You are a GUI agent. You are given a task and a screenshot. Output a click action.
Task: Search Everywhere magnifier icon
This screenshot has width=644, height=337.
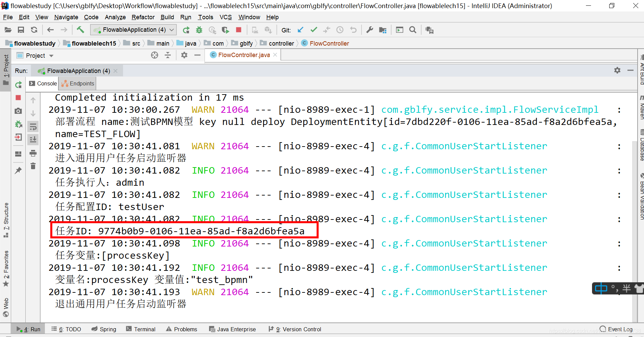pos(412,30)
